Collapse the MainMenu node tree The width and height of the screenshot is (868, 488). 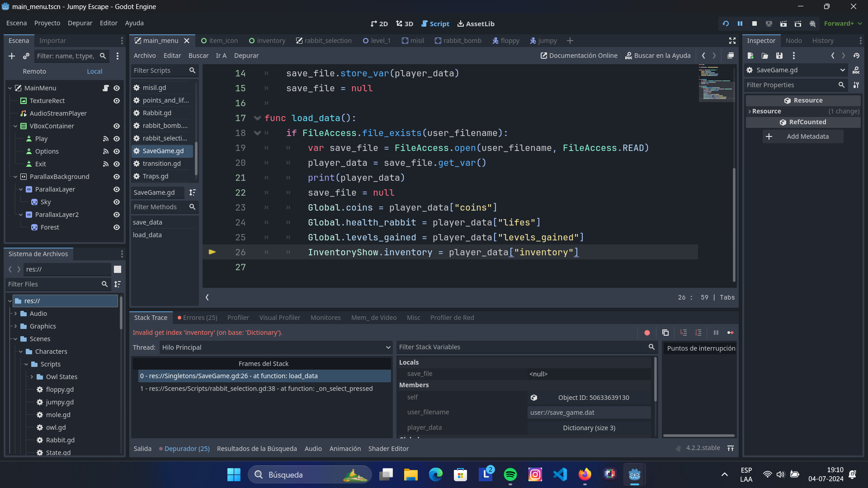pyautogui.click(x=9, y=88)
